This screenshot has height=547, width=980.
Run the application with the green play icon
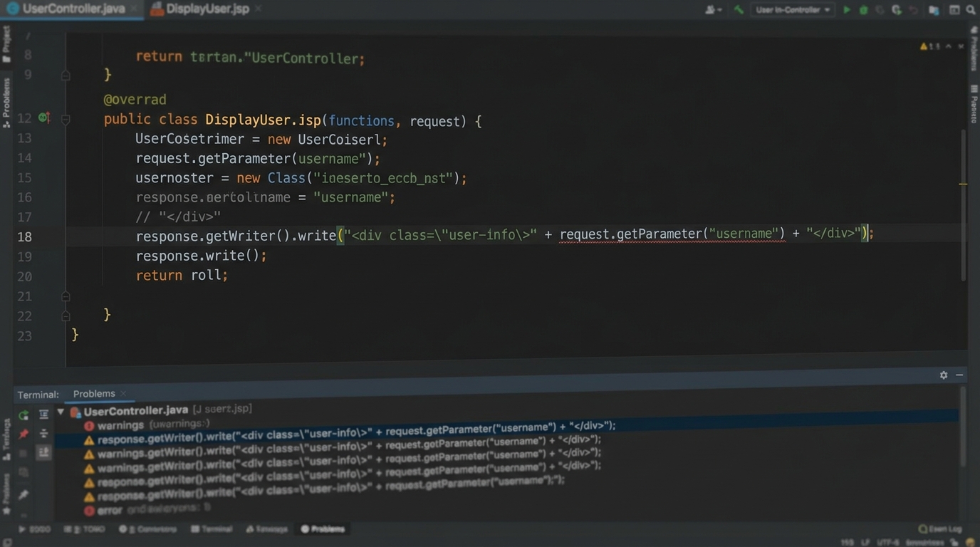coord(847,10)
